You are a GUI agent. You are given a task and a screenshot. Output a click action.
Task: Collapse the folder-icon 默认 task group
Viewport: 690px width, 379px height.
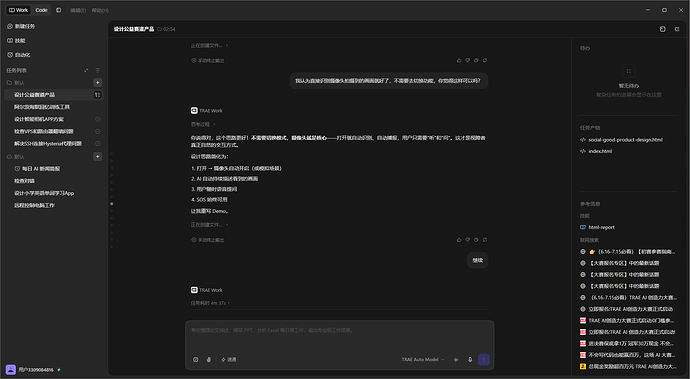[15, 83]
